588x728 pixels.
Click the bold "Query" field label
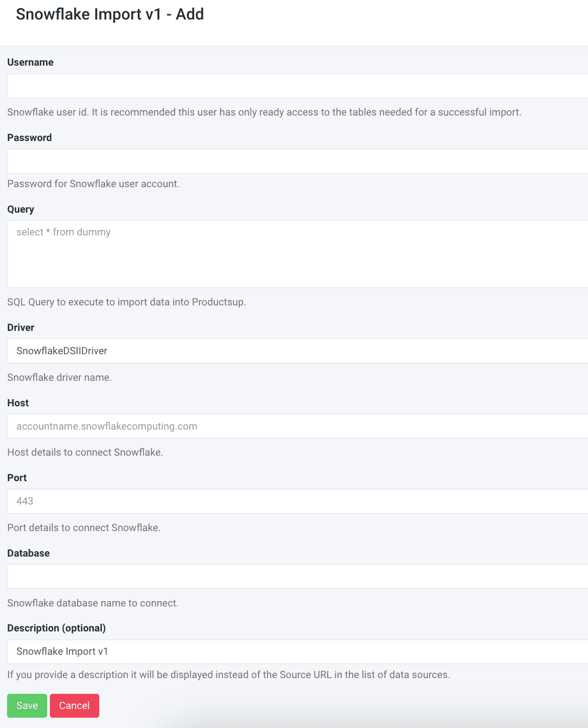(21, 209)
